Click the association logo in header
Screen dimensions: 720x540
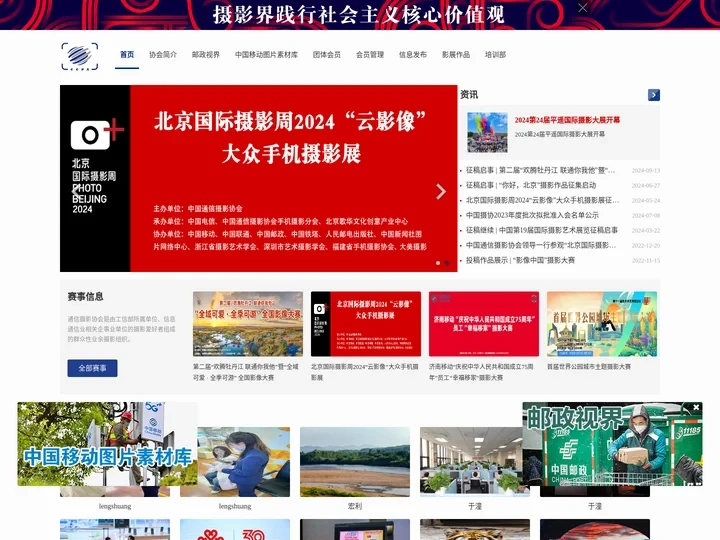(80, 56)
